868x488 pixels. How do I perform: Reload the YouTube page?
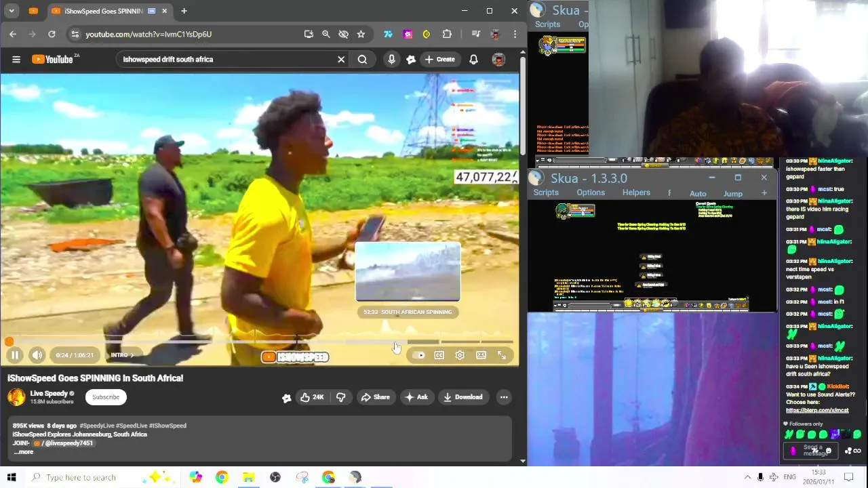52,34
